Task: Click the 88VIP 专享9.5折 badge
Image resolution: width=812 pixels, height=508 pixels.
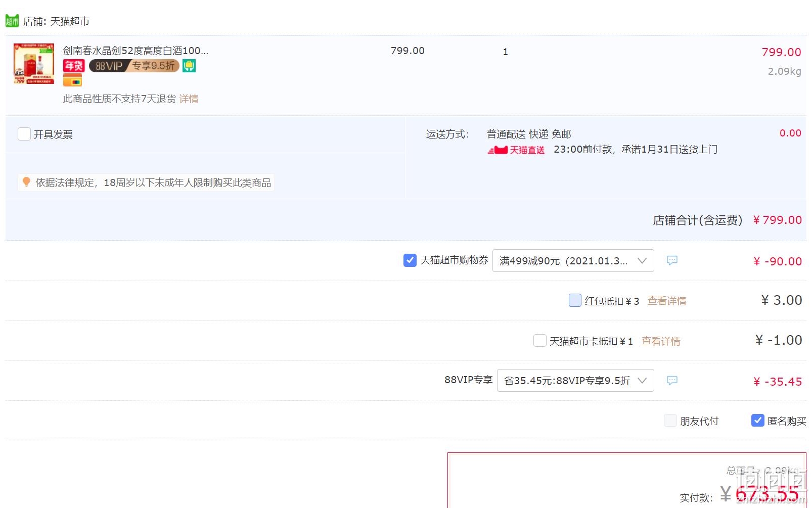Action: [x=134, y=66]
